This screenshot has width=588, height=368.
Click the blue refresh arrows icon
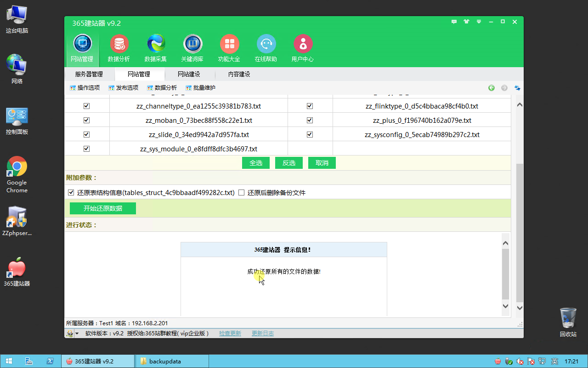point(517,88)
